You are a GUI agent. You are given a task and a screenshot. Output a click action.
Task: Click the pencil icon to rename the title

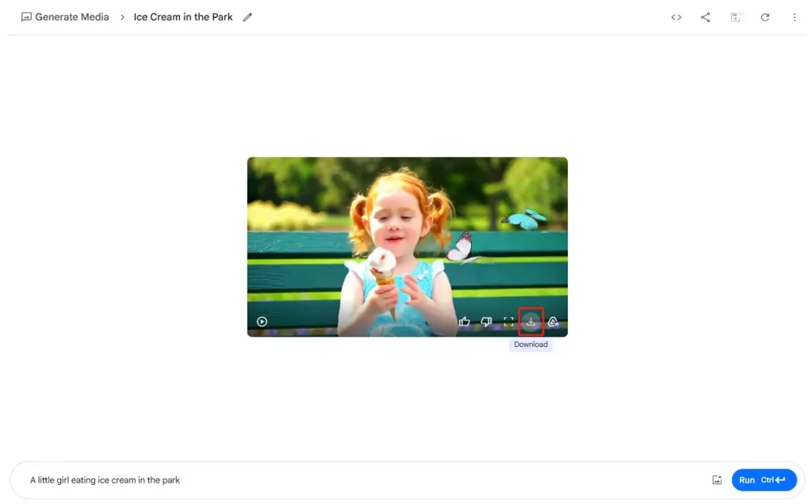pos(247,17)
